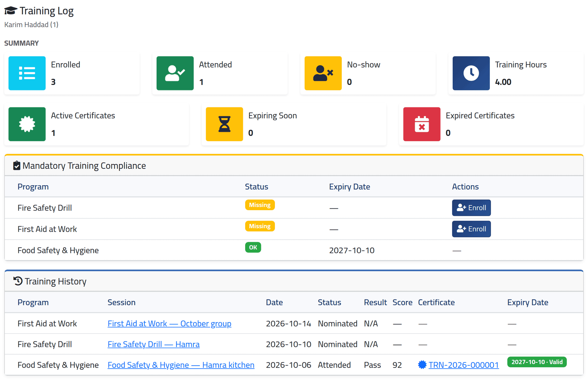Click the Training History heading

[55, 282]
